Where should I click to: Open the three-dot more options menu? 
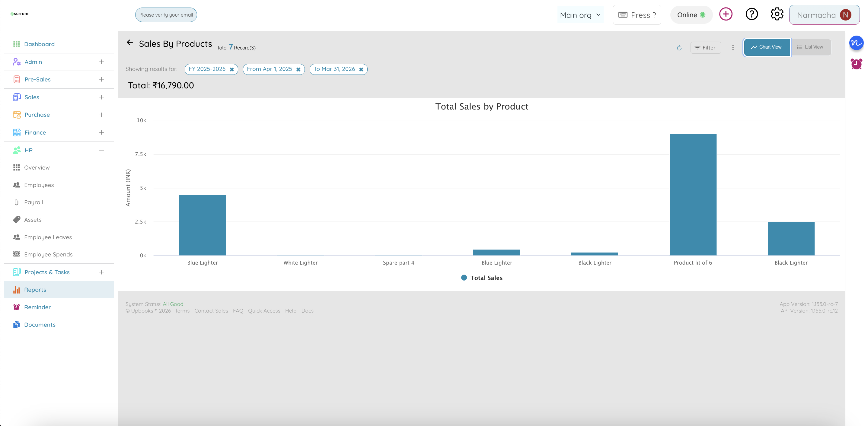733,48
